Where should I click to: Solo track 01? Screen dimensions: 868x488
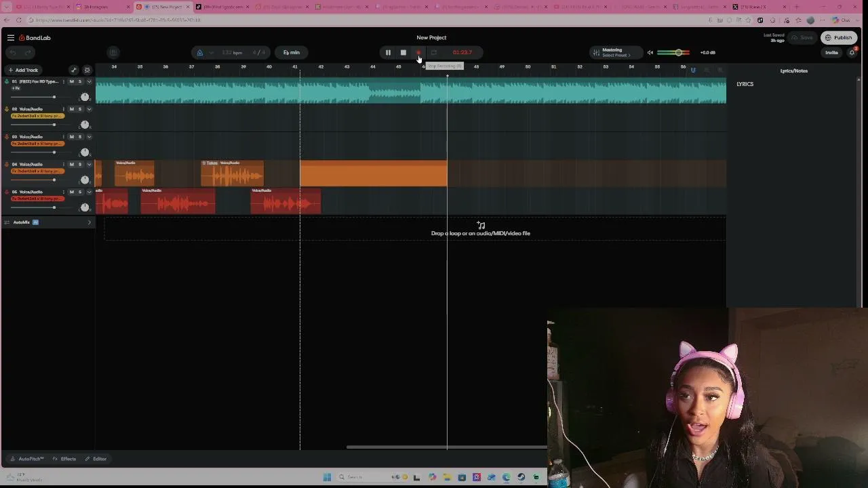click(x=79, y=81)
